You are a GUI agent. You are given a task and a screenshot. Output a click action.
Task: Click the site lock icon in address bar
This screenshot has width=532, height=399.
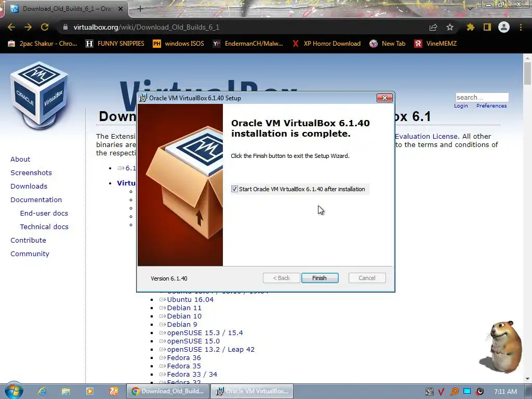pos(65,27)
